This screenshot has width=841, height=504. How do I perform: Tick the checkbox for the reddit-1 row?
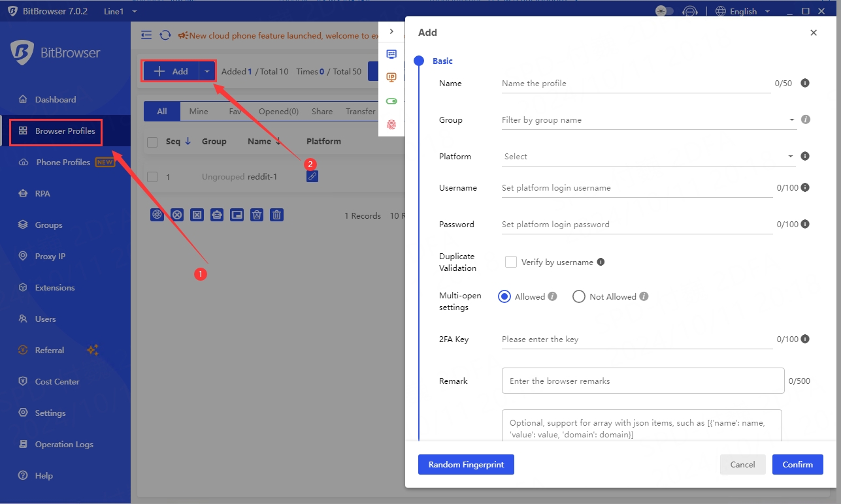click(152, 176)
